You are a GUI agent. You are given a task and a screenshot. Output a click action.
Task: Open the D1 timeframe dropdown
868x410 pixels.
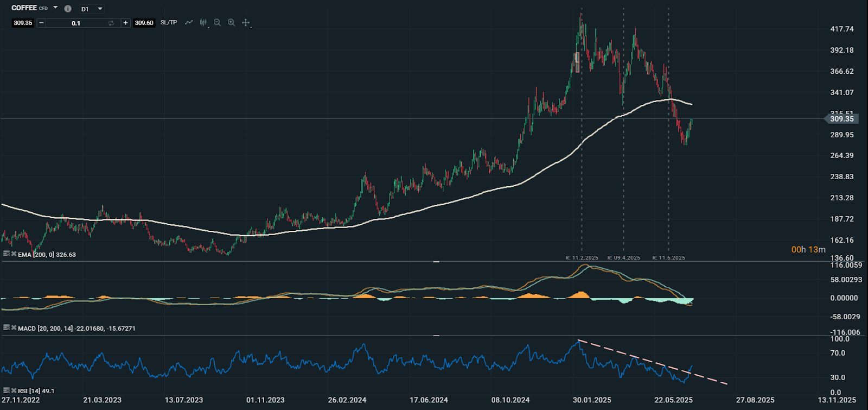point(92,9)
